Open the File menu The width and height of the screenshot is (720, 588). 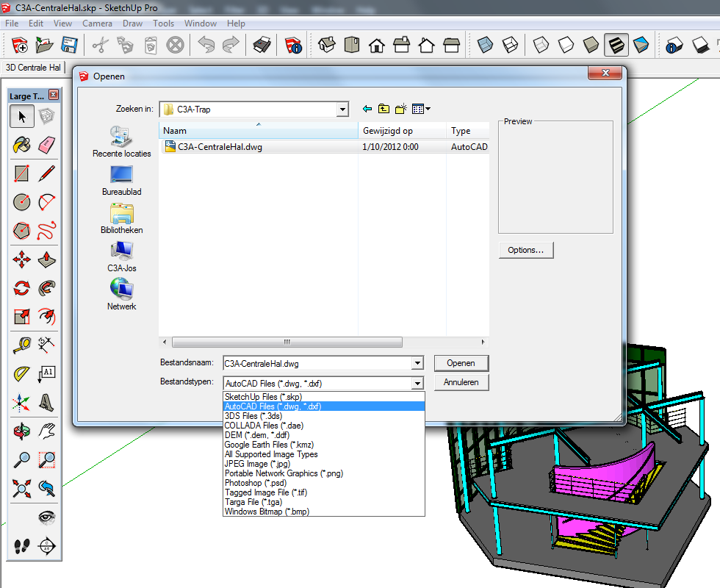[12, 24]
